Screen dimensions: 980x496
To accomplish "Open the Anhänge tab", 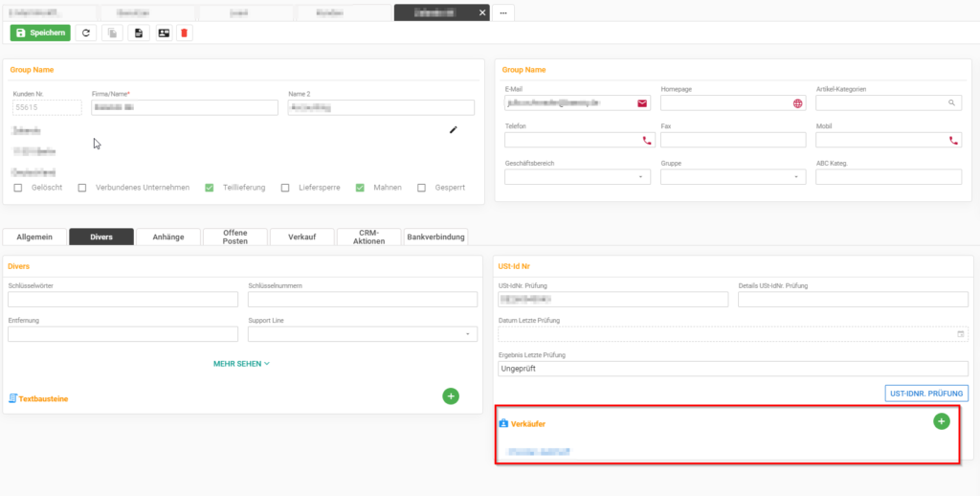I will point(168,237).
